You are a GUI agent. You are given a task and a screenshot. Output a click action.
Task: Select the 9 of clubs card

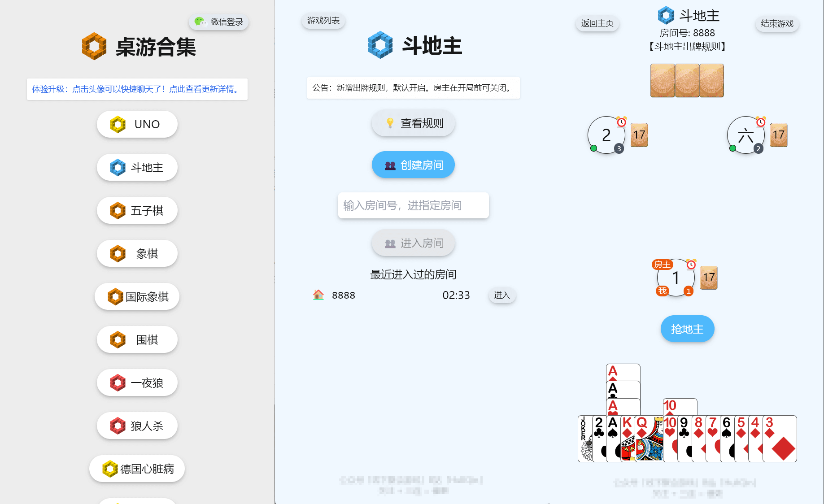point(684,439)
